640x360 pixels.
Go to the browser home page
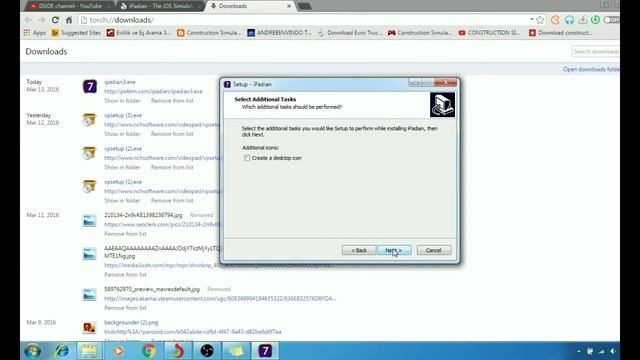tap(69, 20)
